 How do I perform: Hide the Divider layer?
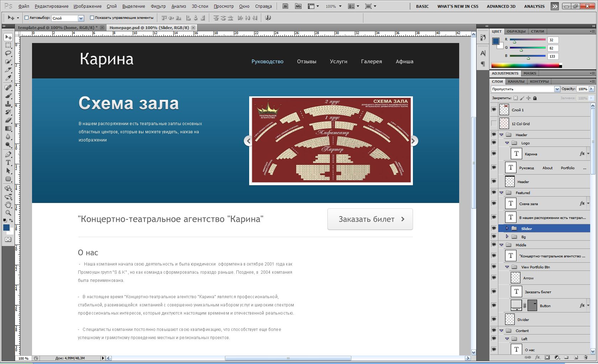494,319
